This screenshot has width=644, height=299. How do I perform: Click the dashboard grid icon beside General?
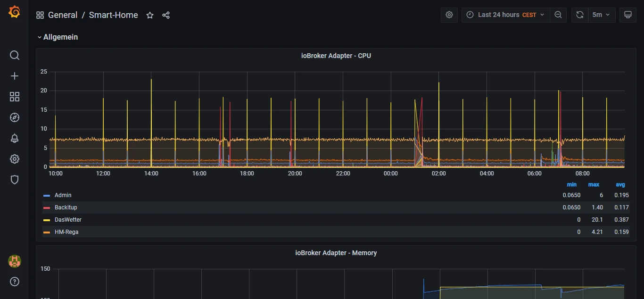tap(40, 15)
